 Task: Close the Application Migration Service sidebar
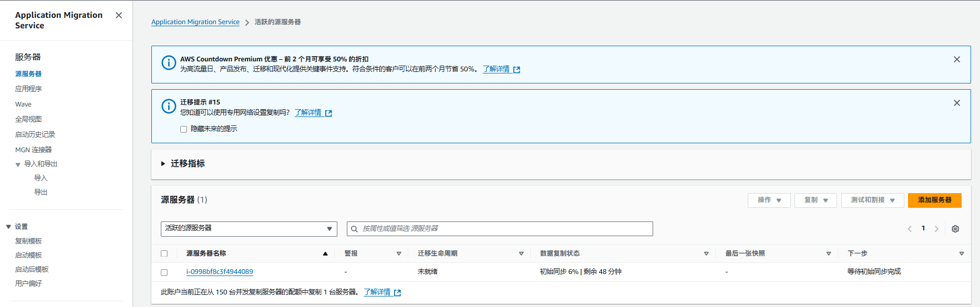(119, 15)
